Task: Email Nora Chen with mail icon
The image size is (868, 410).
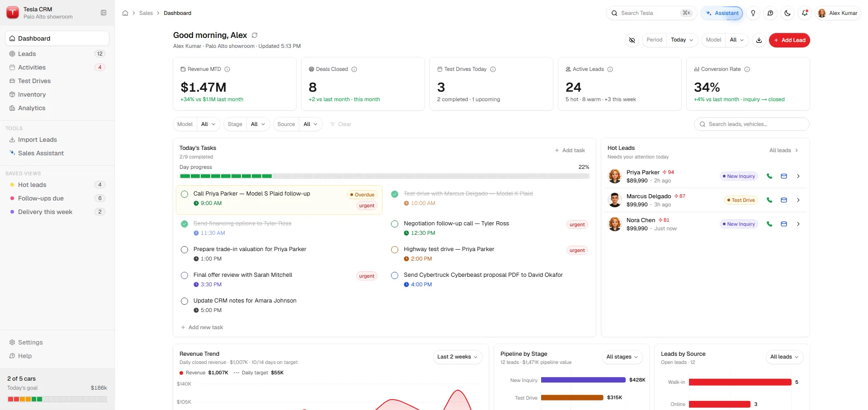Action: click(x=784, y=224)
